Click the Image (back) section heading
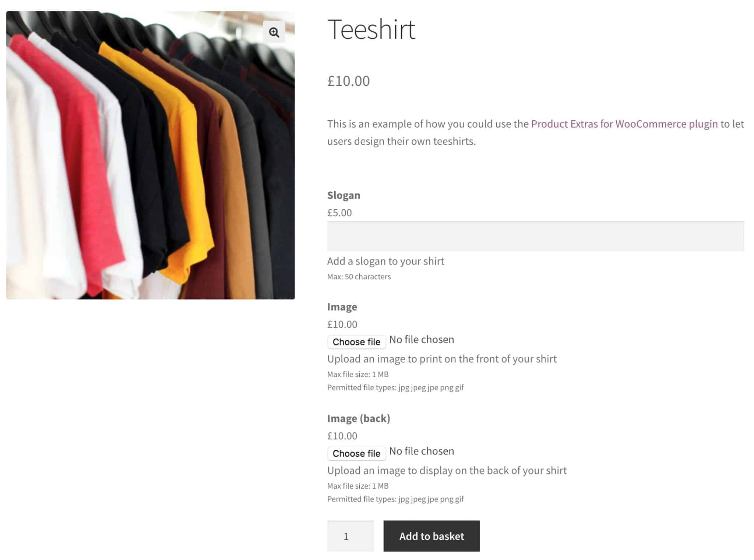 click(x=358, y=418)
